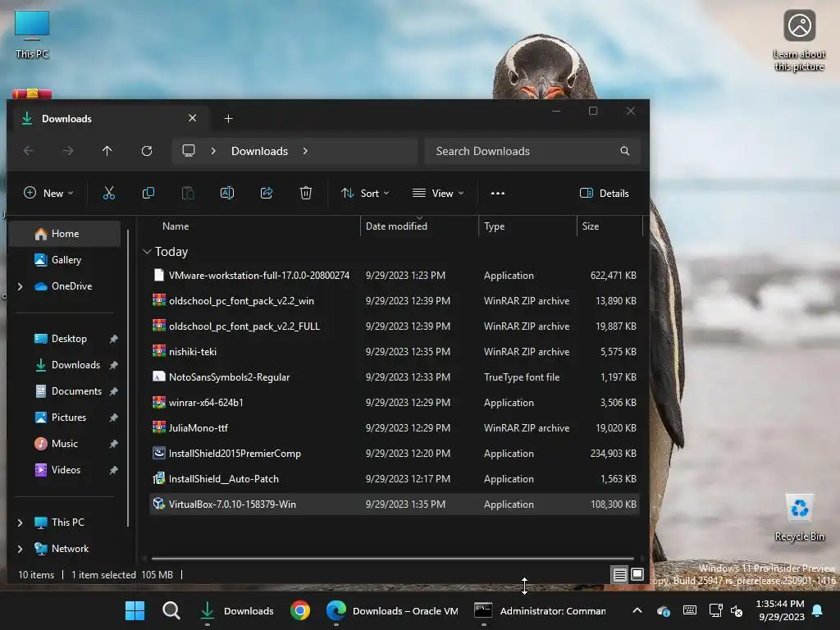
Task: Click the horizontal scrollbar of file list
Action: pyautogui.click(x=392, y=558)
